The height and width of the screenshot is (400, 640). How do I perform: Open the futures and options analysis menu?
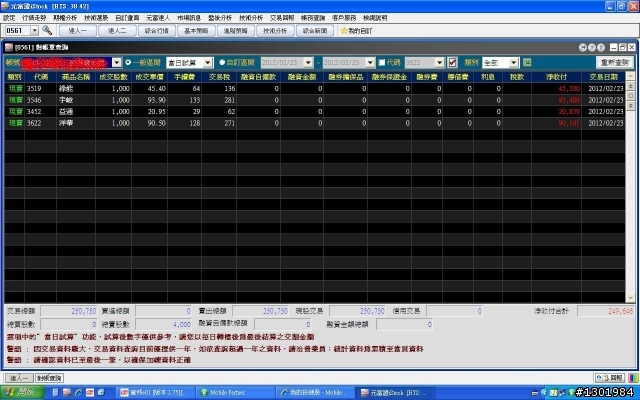pos(65,18)
